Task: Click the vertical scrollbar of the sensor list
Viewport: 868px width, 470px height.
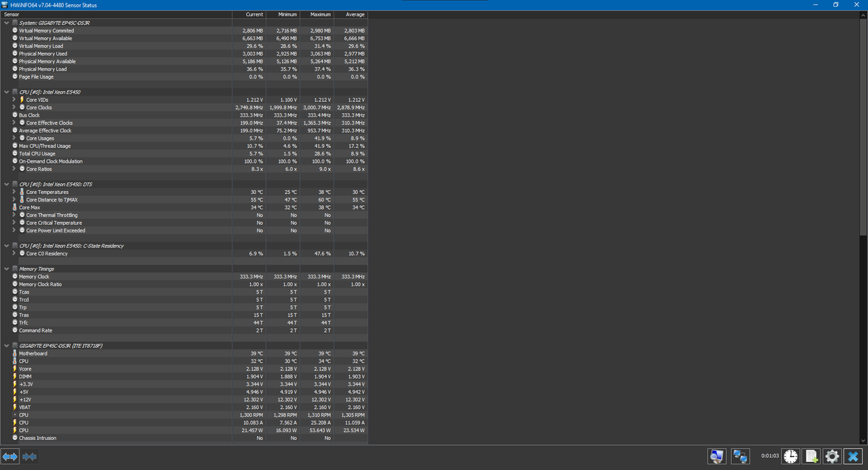Action: 863,126
